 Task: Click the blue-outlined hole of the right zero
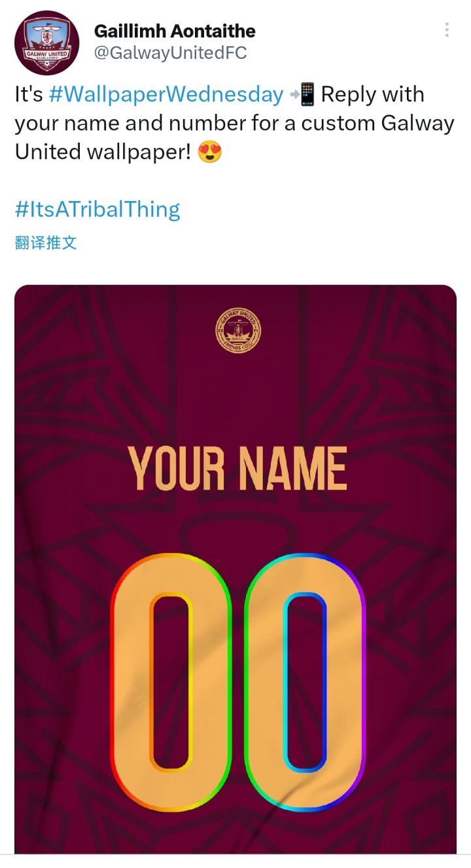tap(305, 682)
